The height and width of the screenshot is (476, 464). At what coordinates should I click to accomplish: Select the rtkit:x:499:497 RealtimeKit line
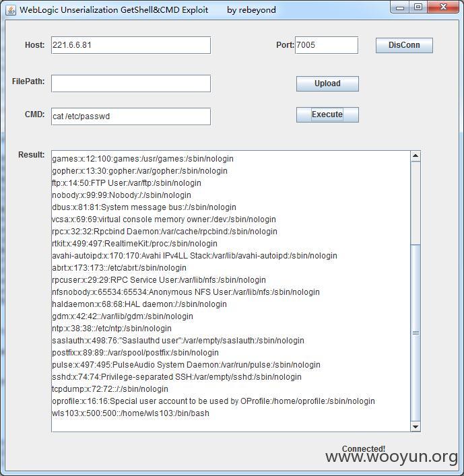[x=135, y=244]
